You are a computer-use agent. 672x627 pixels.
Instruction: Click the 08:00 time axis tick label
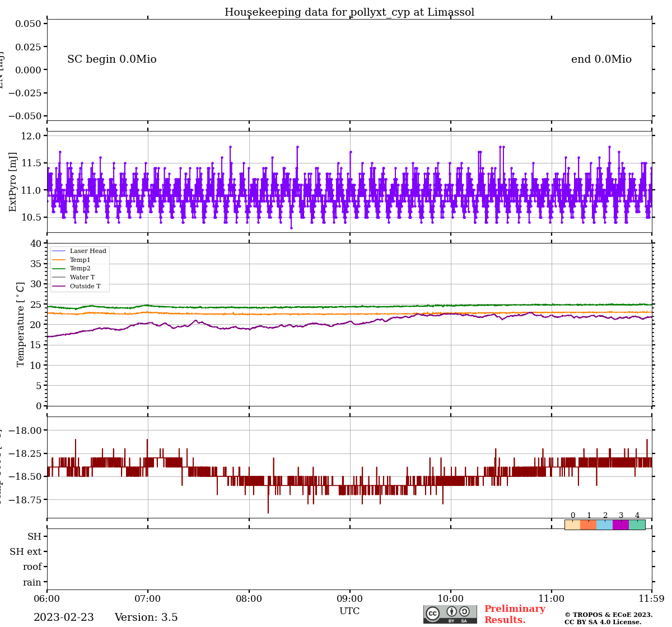249,598
